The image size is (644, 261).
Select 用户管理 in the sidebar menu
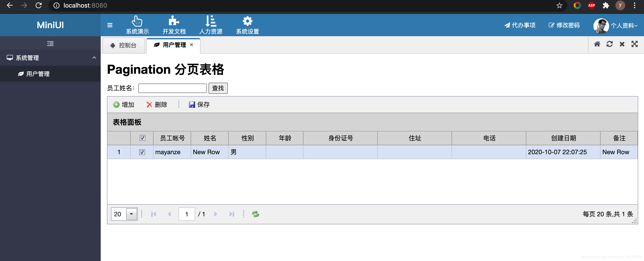(38, 74)
